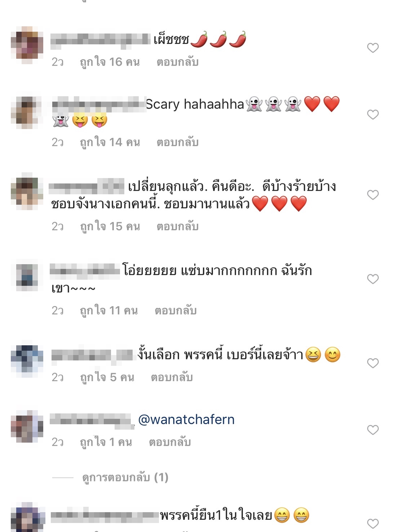Tap heart beside @wanatchafern comment

373,430
